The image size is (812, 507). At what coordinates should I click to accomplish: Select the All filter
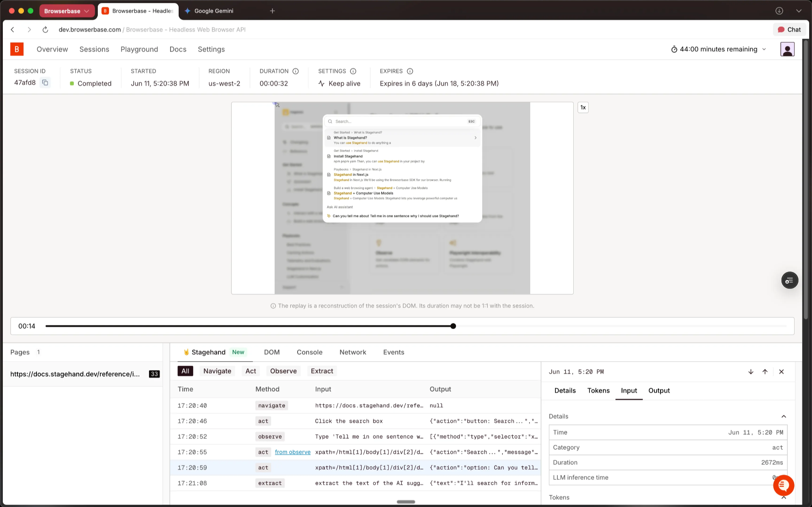tap(185, 371)
